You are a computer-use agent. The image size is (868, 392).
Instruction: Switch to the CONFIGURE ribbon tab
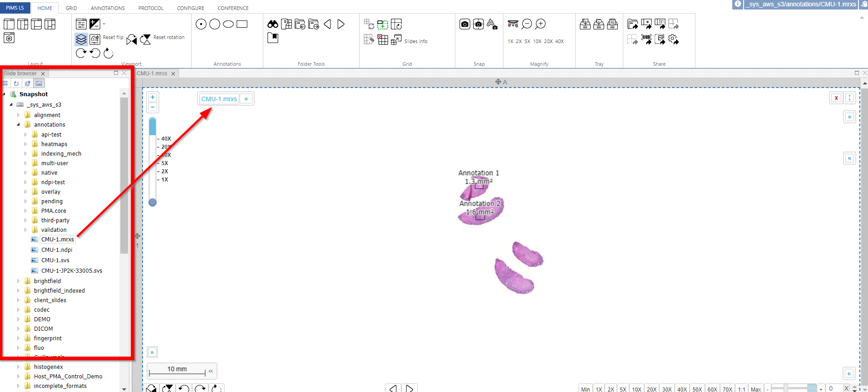tap(190, 8)
